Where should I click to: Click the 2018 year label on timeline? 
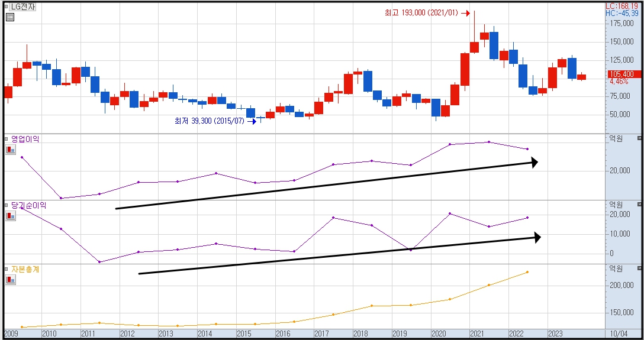coord(360,333)
